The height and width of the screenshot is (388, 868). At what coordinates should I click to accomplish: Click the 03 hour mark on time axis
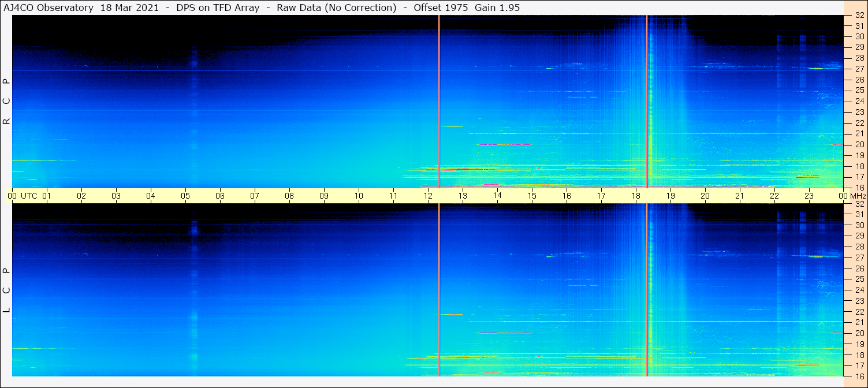pos(116,196)
